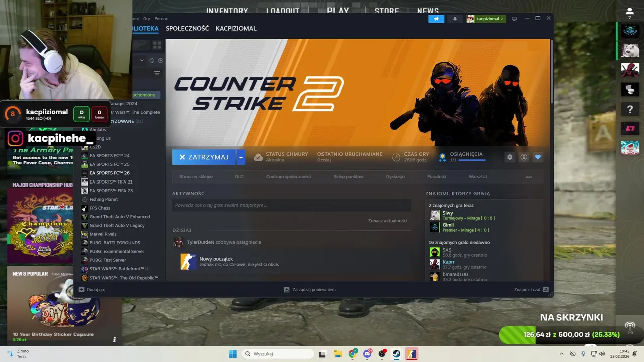The width and height of the screenshot is (644, 362).
Task: Click TylerDurdeN's avatar in activity
Action: (x=178, y=242)
